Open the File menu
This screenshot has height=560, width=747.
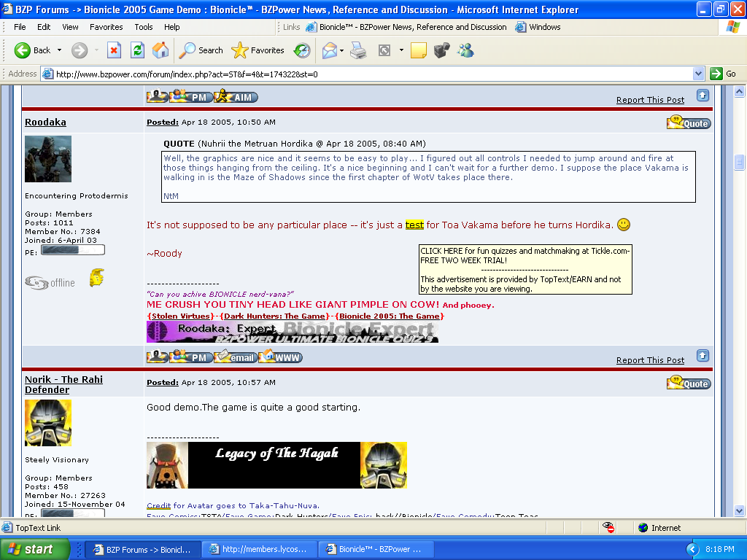click(x=20, y=27)
